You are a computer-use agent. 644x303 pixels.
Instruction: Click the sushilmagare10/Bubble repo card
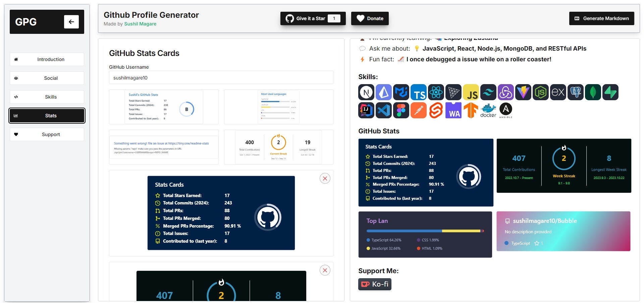[563, 231]
